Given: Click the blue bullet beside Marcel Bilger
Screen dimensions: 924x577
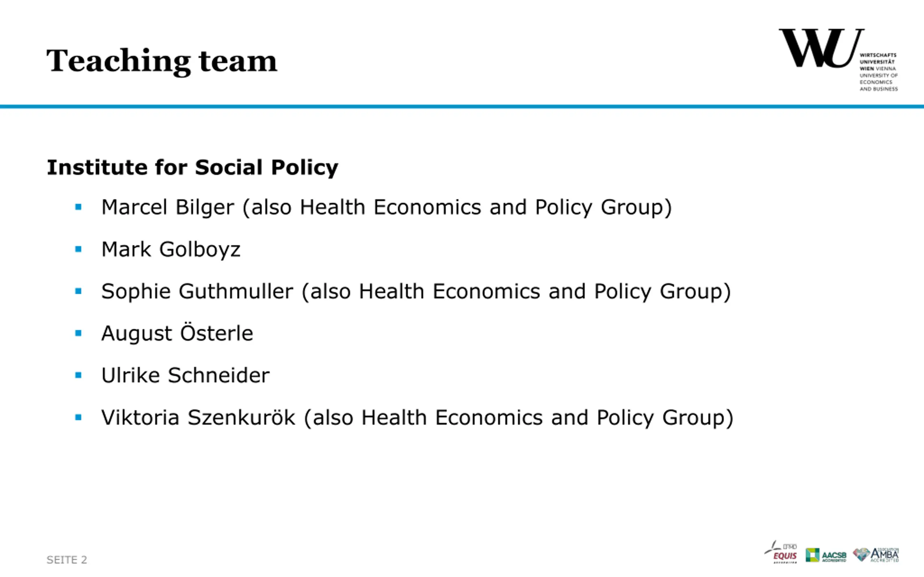Looking at the screenshot, I should click(x=78, y=207).
